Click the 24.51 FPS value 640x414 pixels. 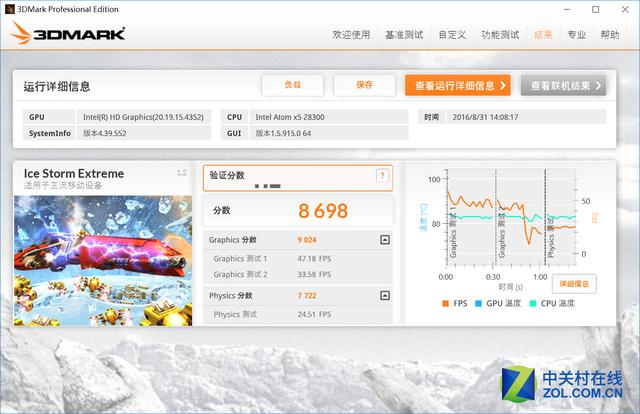click(314, 314)
